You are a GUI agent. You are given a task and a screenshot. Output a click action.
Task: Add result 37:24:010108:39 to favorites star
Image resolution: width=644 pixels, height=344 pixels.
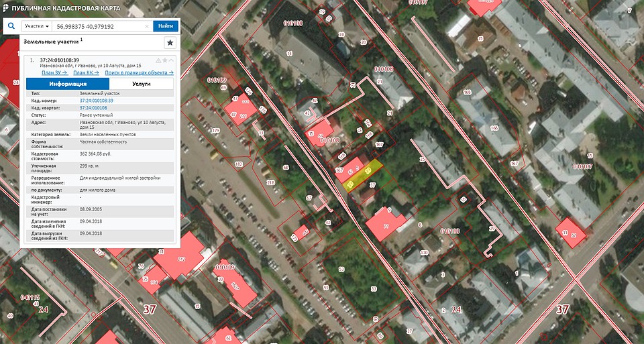(x=165, y=60)
